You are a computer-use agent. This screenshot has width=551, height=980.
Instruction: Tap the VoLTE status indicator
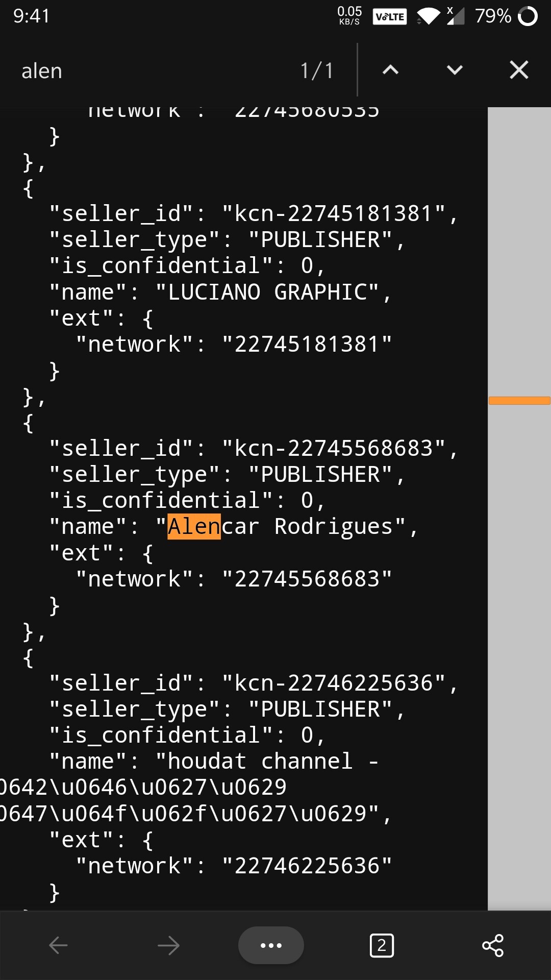pos(390,16)
